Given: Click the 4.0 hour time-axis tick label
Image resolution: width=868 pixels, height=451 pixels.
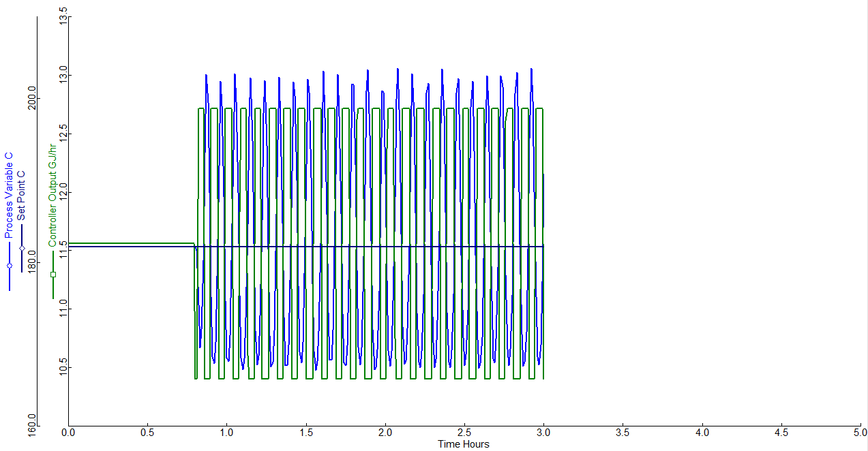Looking at the screenshot, I should click(703, 433).
